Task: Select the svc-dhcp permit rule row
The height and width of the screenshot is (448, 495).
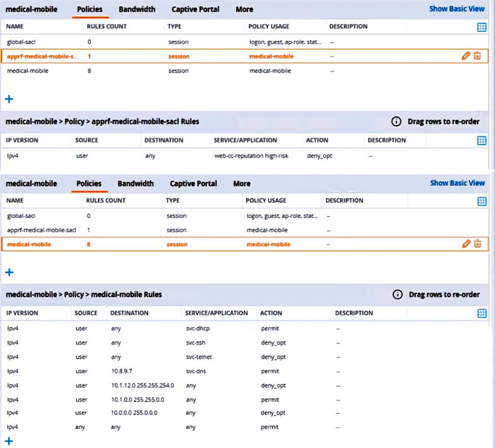Action: 203,328
